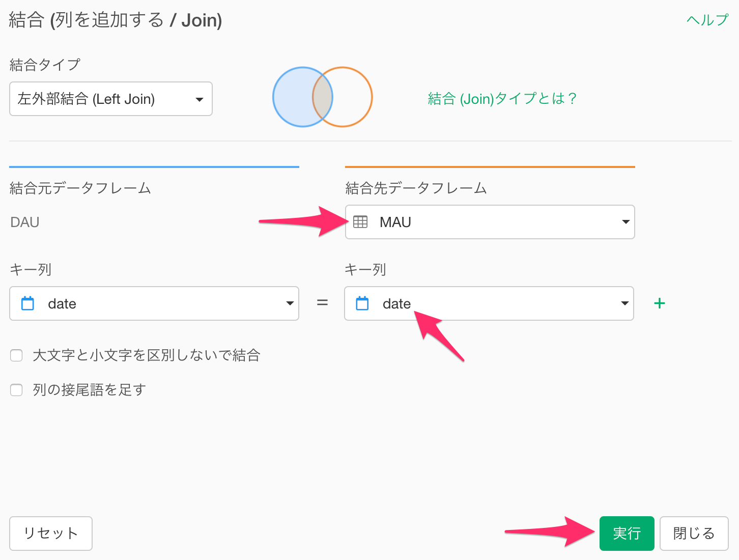Screen dimensions: 739x560
Task: Click the table icon beside MAU
Action: [360, 222]
